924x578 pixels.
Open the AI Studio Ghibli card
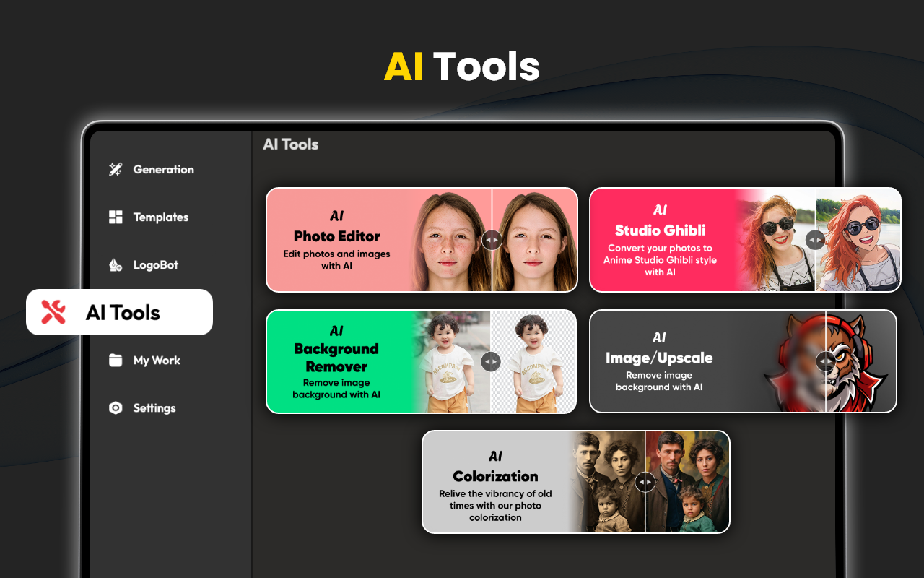click(x=746, y=240)
